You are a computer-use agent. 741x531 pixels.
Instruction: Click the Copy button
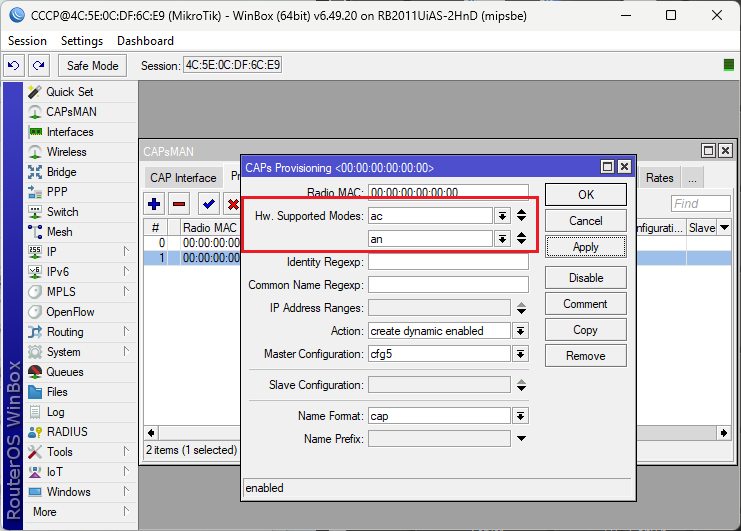click(x=586, y=330)
